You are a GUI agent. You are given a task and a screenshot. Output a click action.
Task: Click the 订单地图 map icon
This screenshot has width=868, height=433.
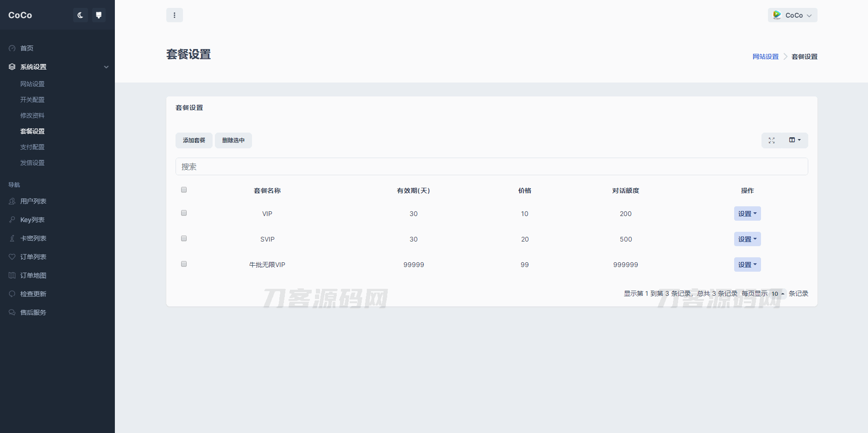click(x=12, y=275)
